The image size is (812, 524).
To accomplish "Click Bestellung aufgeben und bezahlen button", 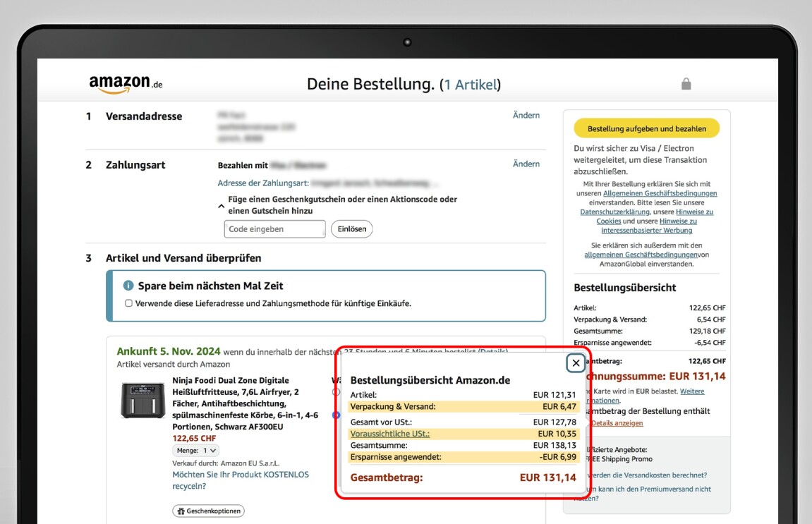I will pos(646,129).
